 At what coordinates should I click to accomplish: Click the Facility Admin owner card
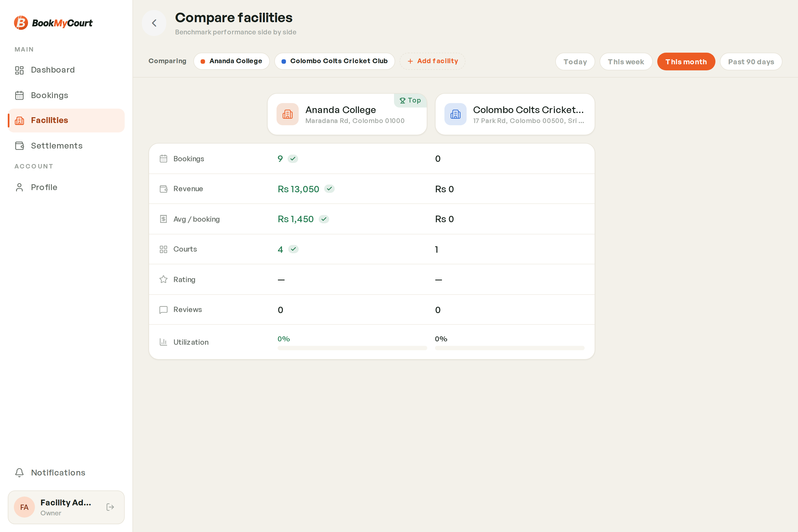coord(66,507)
